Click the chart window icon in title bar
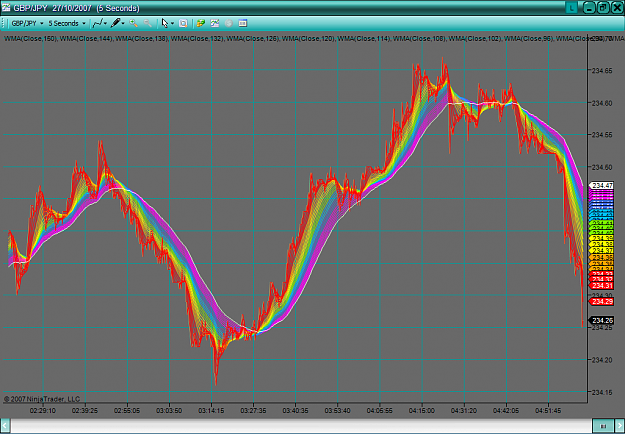 tap(6, 8)
